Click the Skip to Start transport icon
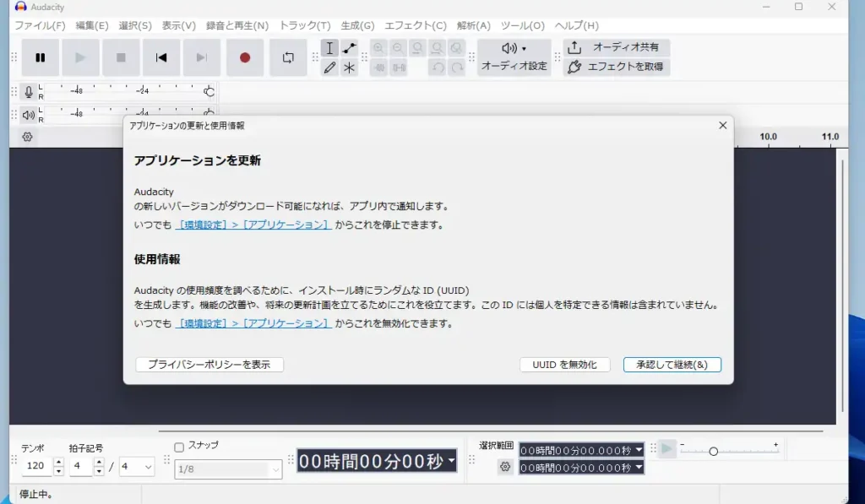Viewport: 865px width, 504px height. (x=162, y=57)
